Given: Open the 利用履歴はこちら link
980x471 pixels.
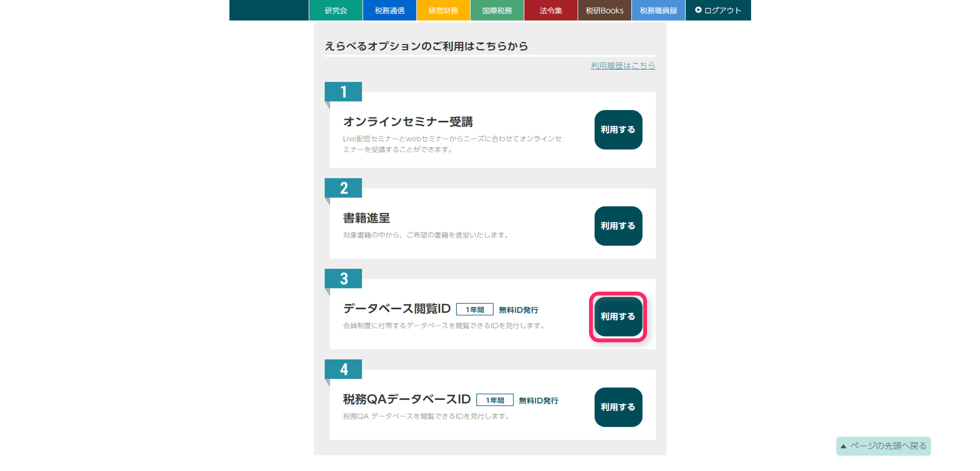Looking at the screenshot, I should tap(623, 65).
